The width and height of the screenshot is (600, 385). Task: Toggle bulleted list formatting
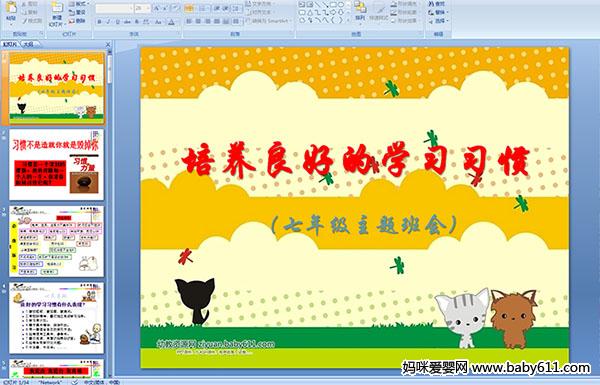tap(189, 8)
